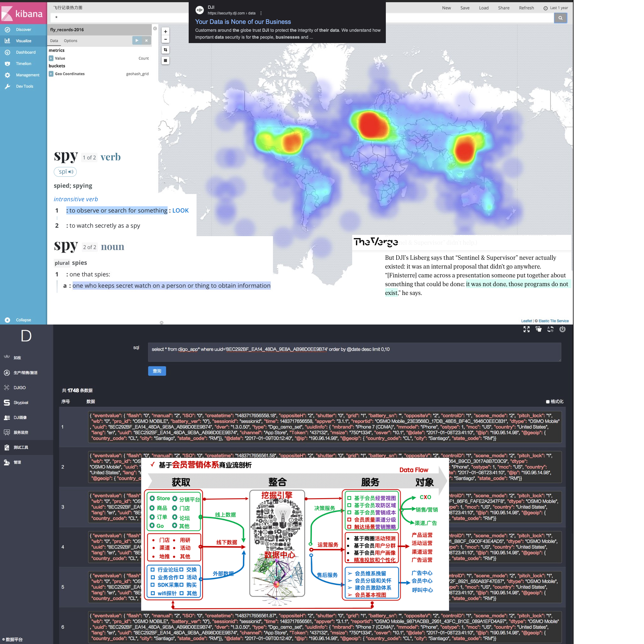Viewport: 644px width, 644px height.
Task: Click the fullscreen expand icon
Action: point(526,329)
